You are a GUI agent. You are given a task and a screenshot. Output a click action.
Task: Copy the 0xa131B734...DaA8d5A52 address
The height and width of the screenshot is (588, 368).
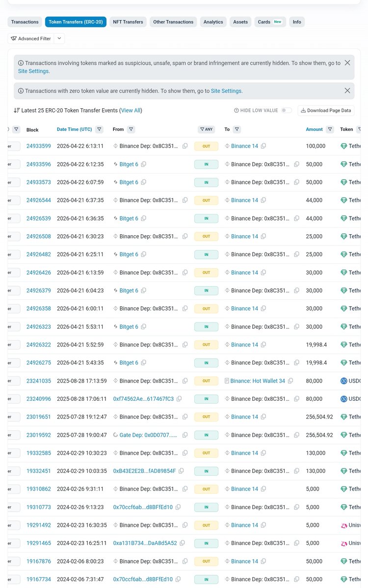(x=182, y=543)
